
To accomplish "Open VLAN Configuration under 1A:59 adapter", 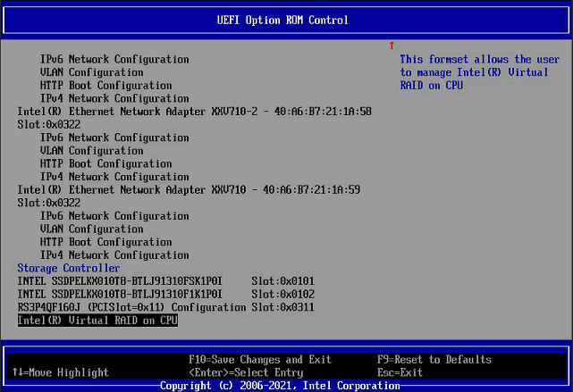I will [x=92, y=229].
